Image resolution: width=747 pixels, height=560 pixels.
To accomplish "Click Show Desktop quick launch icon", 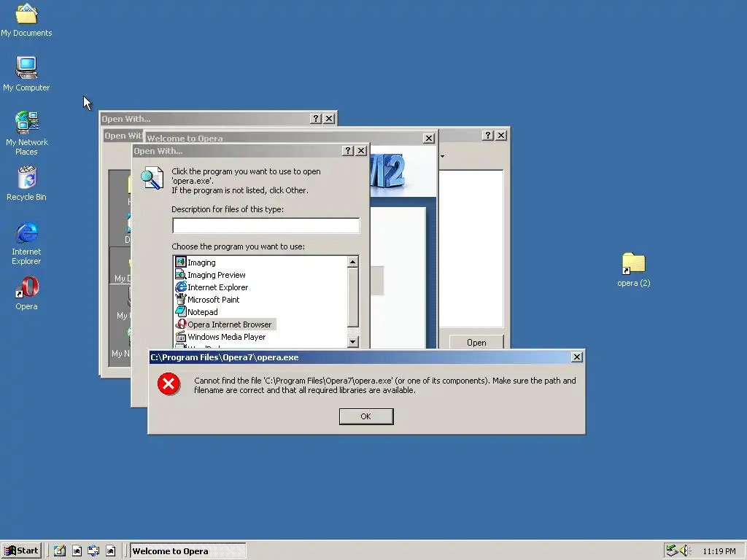I will pos(60,551).
